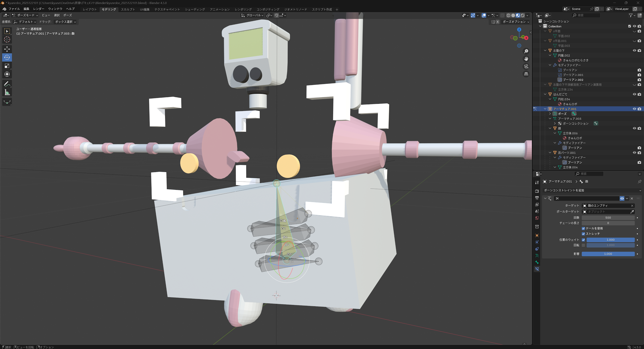The image size is (644, 349).
Task: Select the Move tool
Action: click(7, 49)
